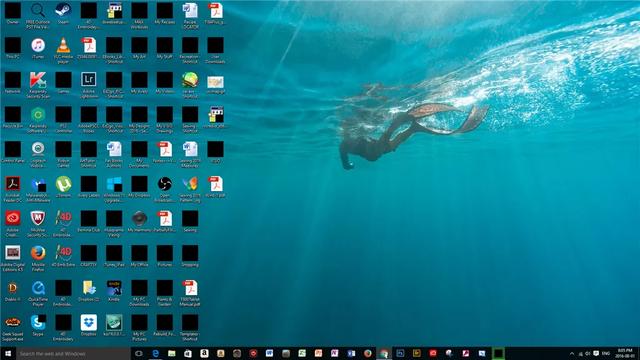Open Photoshop from the taskbar
Viewport: 640px width, 360px height.
click(x=400, y=353)
